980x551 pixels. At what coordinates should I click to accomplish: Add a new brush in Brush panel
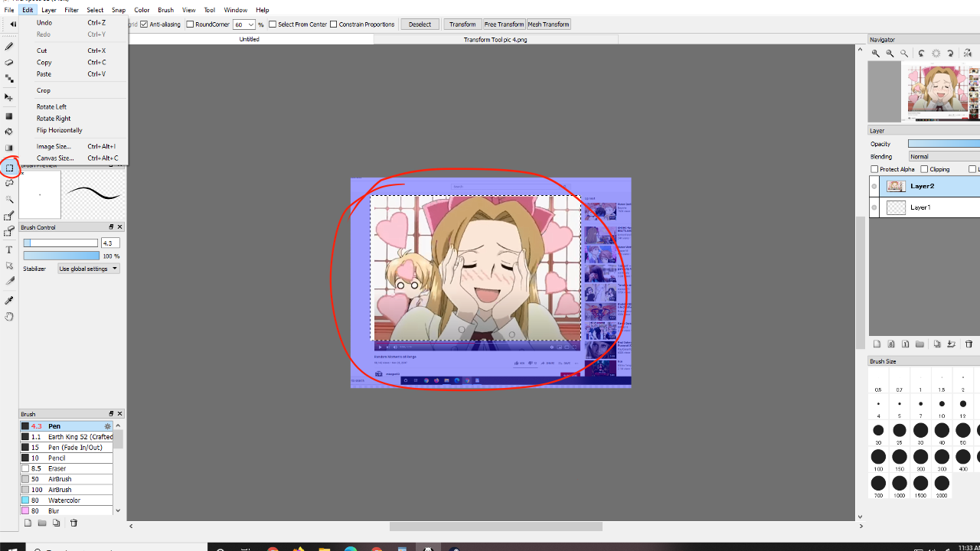[x=28, y=523]
